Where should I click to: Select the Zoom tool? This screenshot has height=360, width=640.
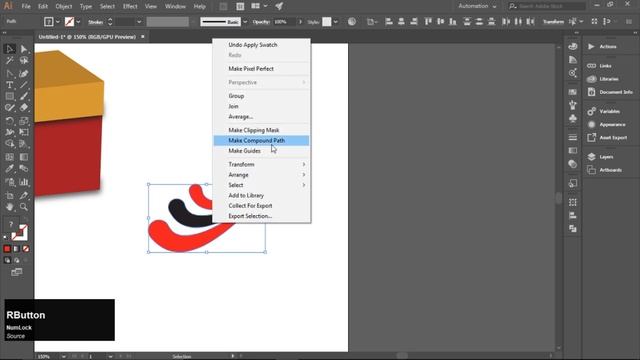(x=24, y=207)
